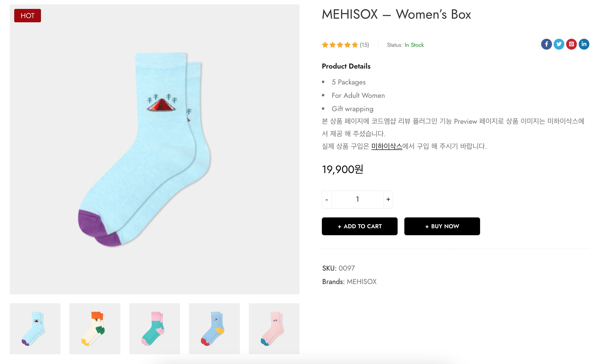Screen dimensions: 608x364
Task: Select the pink sock thumbnail
Action: point(274,329)
